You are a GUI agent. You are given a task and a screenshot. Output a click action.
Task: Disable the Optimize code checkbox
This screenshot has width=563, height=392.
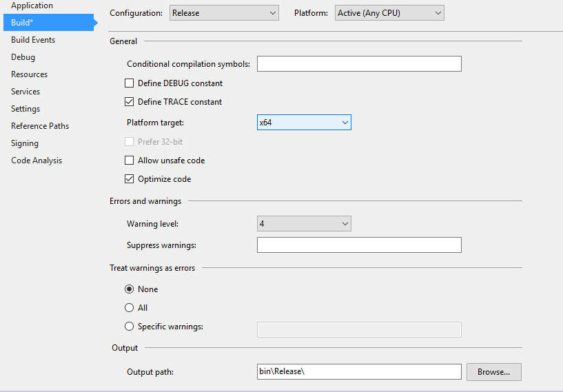tap(129, 179)
